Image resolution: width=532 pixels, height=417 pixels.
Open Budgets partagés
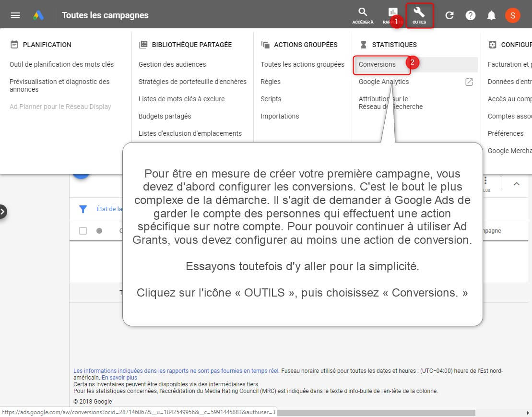coord(165,117)
